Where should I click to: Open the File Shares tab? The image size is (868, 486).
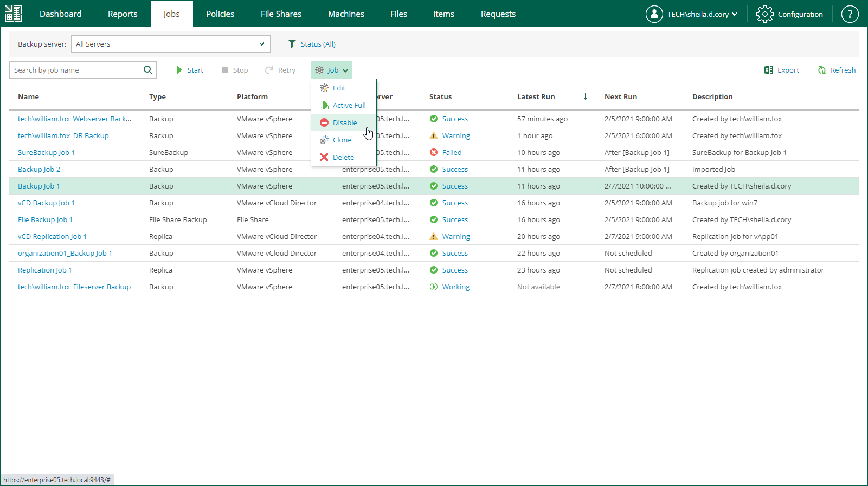[281, 14]
